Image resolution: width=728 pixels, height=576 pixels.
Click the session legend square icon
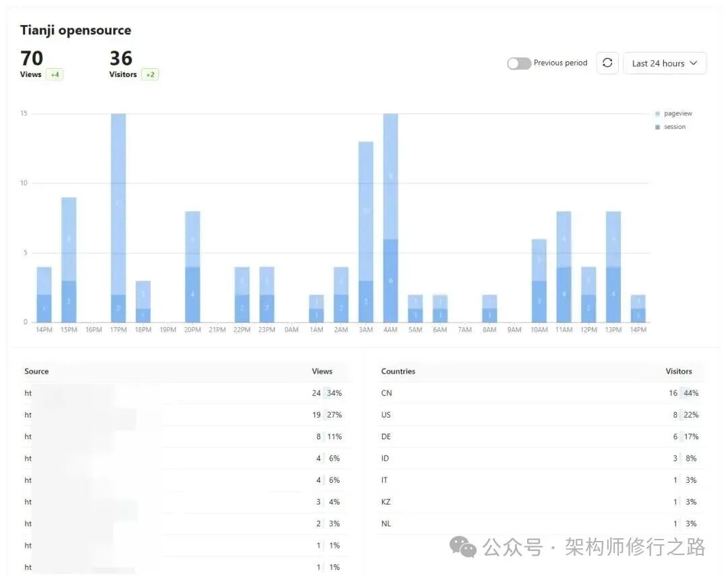[657, 126]
